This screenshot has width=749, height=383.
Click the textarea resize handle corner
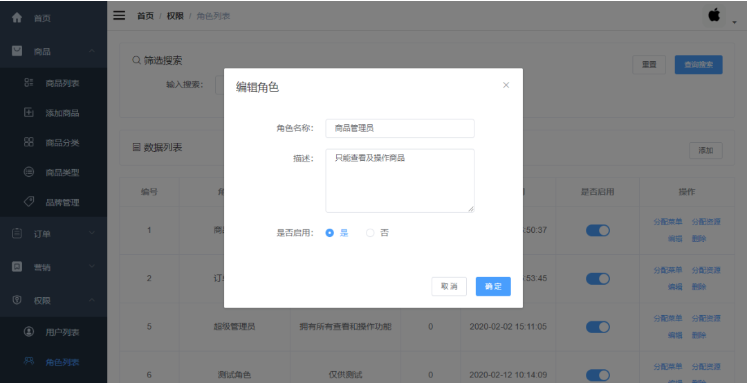coord(471,209)
